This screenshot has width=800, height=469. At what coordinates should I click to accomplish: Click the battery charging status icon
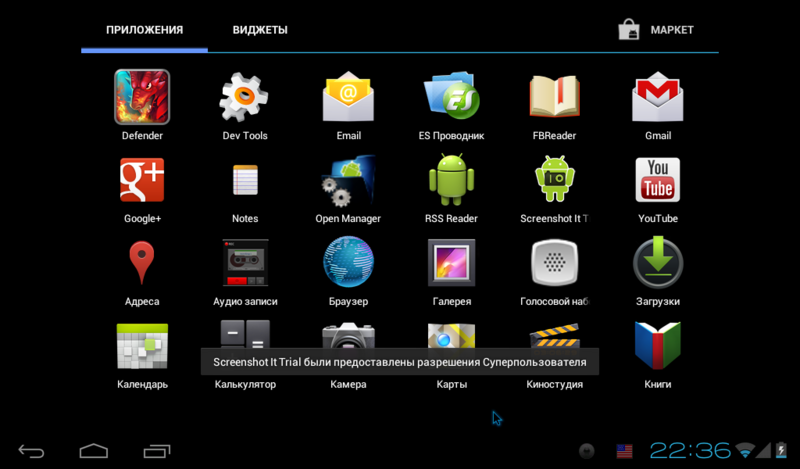click(x=781, y=450)
